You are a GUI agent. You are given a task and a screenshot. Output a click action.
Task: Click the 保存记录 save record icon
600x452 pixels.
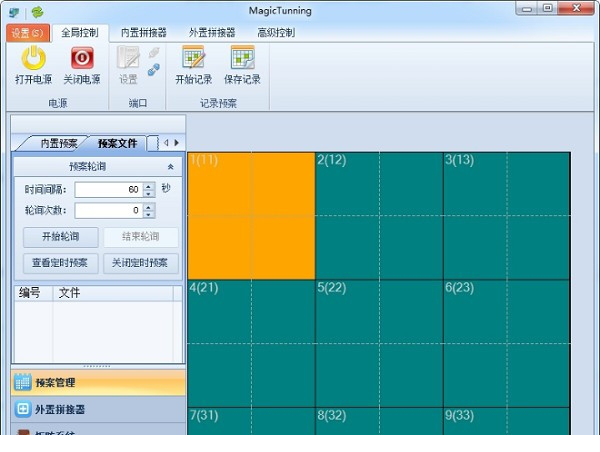241,59
